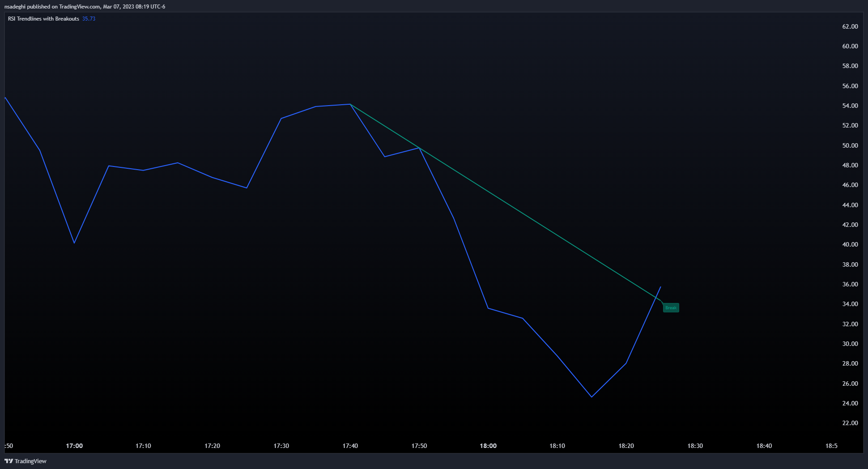The height and width of the screenshot is (469, 868).
Task: Click the 17:10 time axis label
Action: point(143,446)
